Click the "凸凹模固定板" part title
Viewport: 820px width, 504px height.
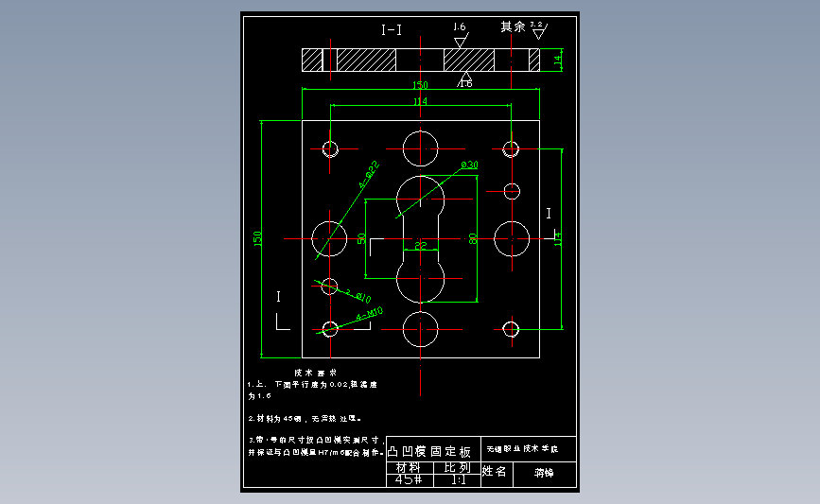(x=429, y=451)
